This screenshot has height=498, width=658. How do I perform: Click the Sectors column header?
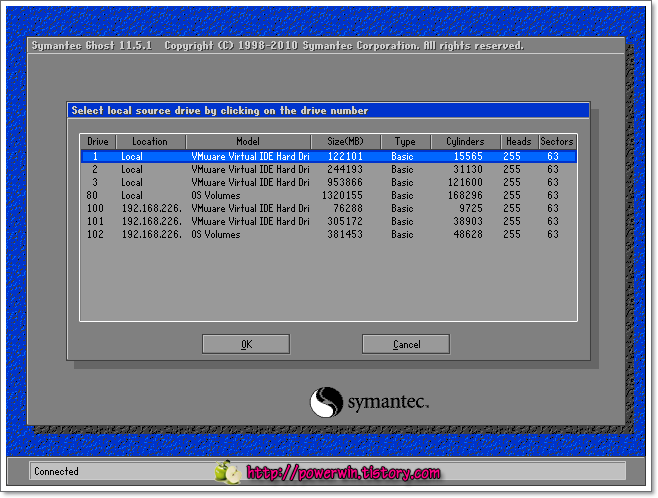click(x=557, y=141)
